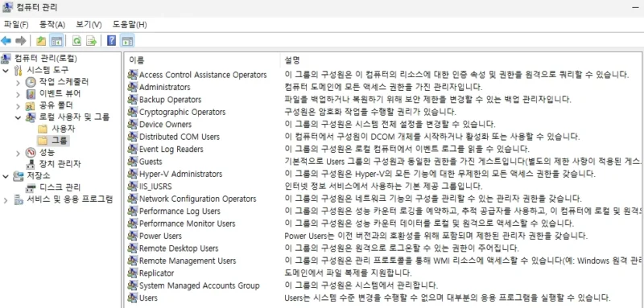Click the Export List toolbar icon
The image size is (644, 308).
click(91, 40)
